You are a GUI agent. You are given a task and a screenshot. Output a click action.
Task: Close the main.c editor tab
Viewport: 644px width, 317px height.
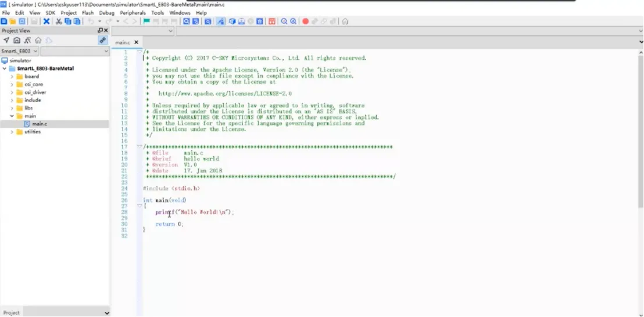click(137, 42)
